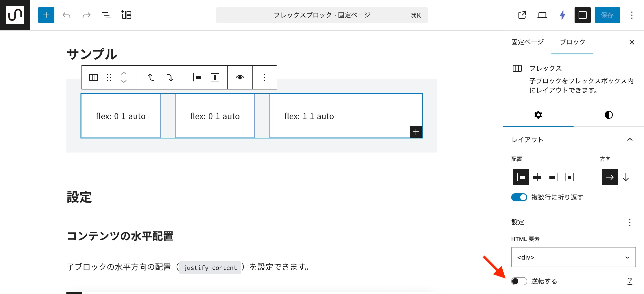Open the page in a new tab
The width and height of the screenshot is (644, 294).
click(x=522, y=15)
